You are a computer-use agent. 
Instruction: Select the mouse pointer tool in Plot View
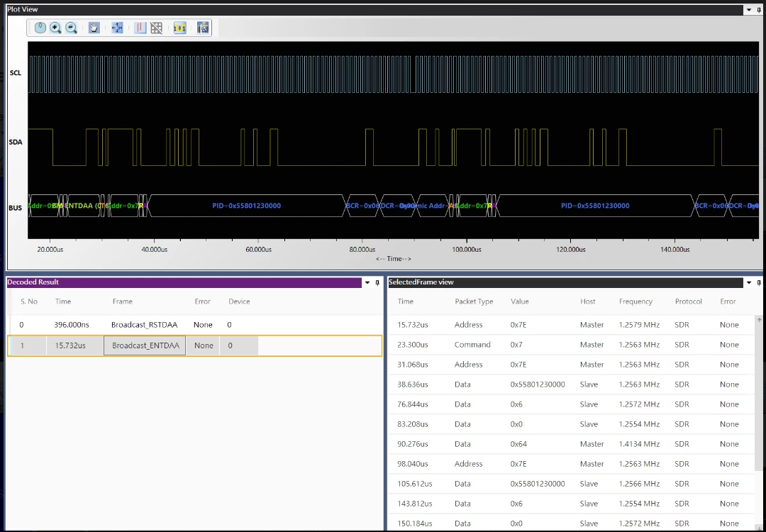[40, 28]
